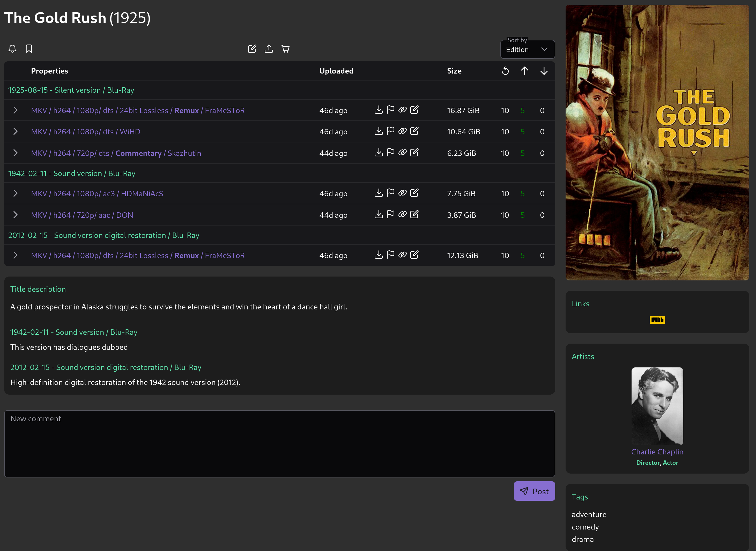
Task: Flag the 12.13 GiB Remux torrent
Action: (x=391, y=255)
